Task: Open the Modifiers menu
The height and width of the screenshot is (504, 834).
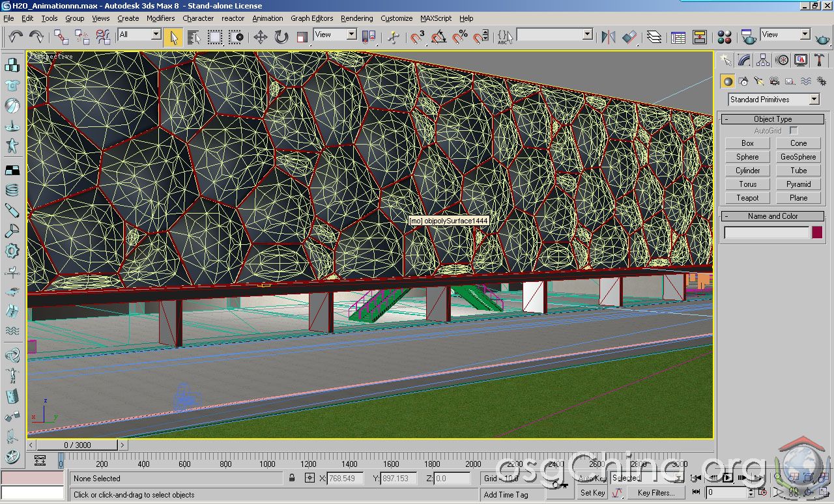Action: pyautogui.click(x=160, y=18)
